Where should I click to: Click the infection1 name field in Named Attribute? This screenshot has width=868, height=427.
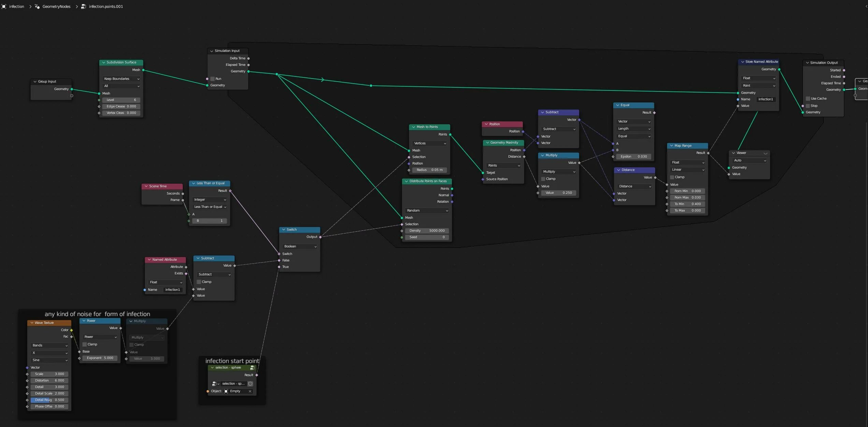point(173,290)
